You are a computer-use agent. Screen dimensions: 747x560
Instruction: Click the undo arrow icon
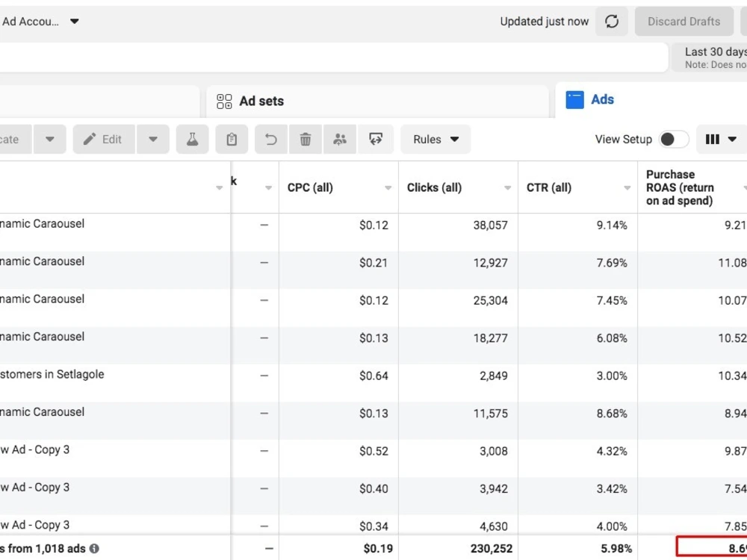pyautogui.click(x=271, y=140)
